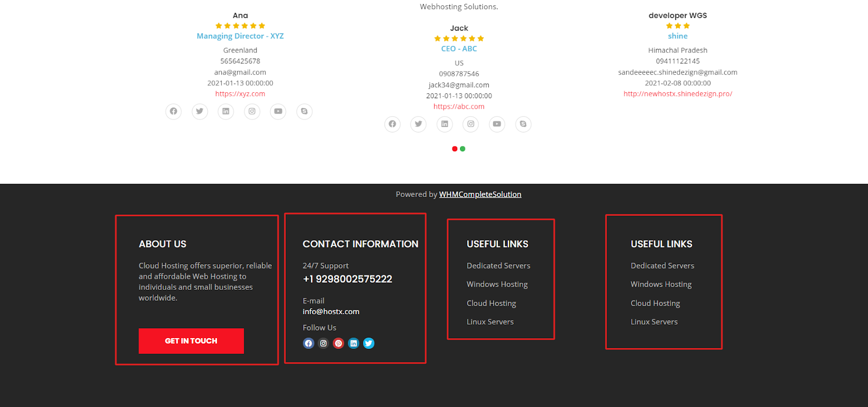Screen dimensions: 868x407
Task: Click footer Pinterest icon under Follow Us
Action: [339, 344]
